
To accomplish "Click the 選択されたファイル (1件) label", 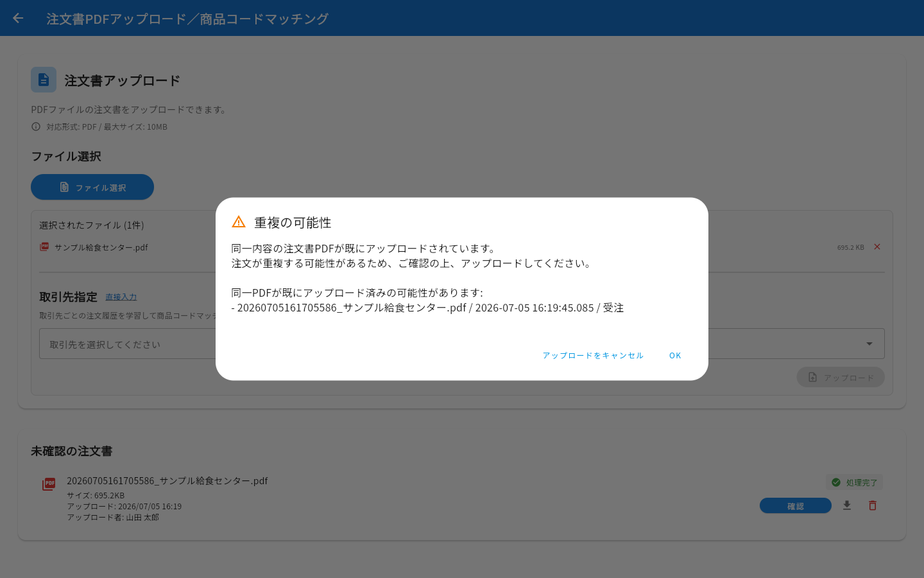I will [x=92, y=225].
